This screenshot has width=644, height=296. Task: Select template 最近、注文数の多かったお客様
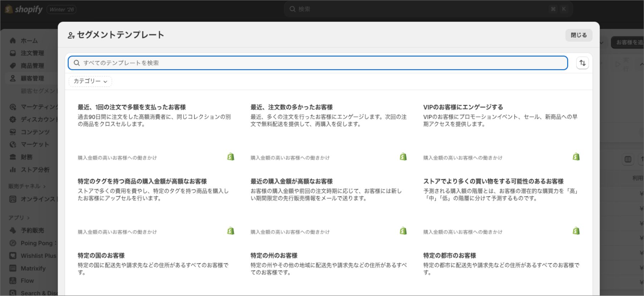(291, 107)
